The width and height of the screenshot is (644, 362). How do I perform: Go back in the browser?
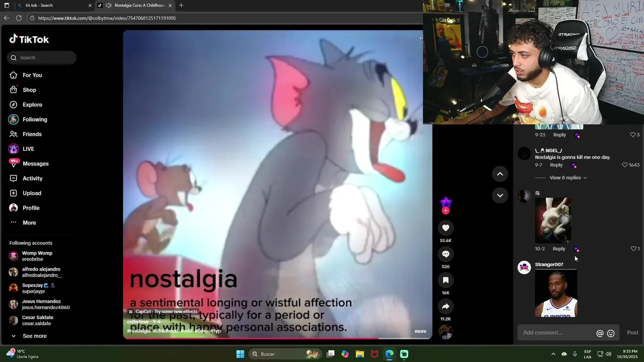click(6, 18)
